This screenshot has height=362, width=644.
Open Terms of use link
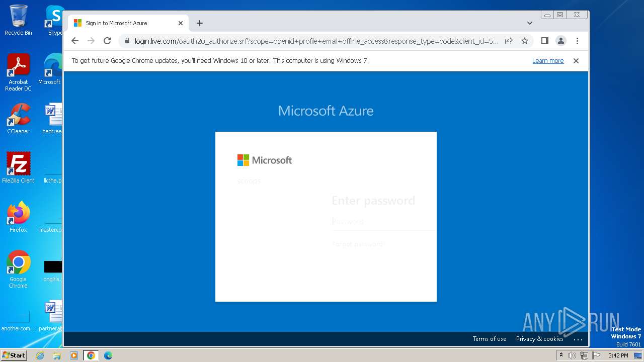click(x=489, y=339)
